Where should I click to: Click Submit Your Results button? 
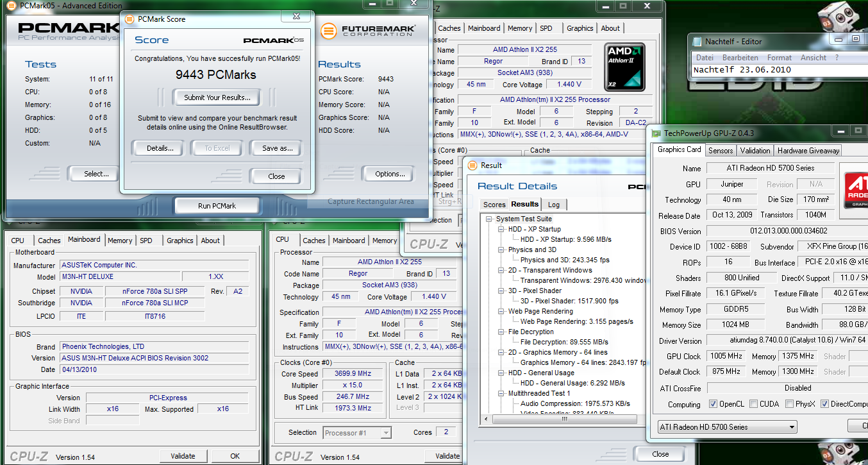click(x=217, y=97)
